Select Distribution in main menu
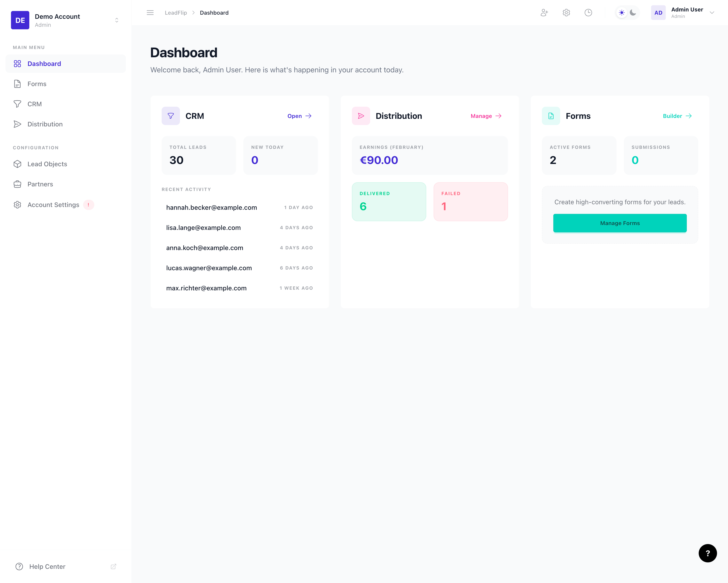The image size is (728, 583). pyautogui.click(x=45, y=124)
